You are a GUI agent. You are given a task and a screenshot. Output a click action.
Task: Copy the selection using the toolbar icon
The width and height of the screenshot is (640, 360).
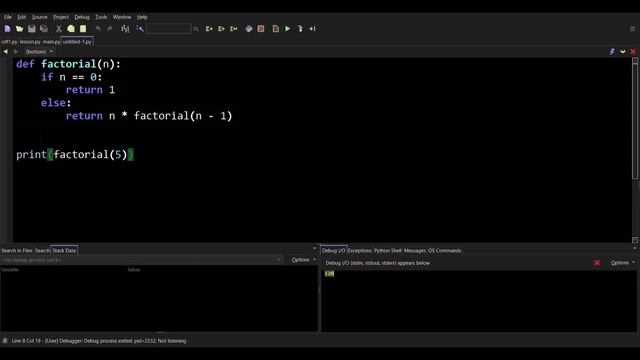pyautogui.click(x=71, y=29)
